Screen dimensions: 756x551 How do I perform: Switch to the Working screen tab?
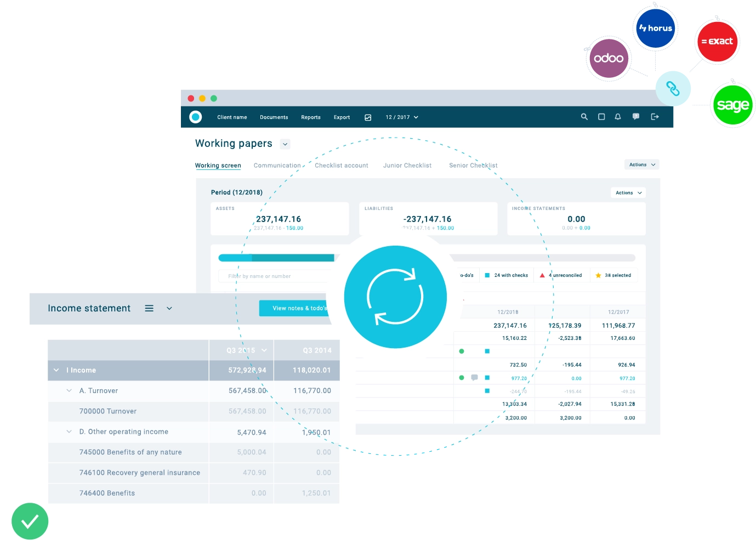[x=218, y=166]
